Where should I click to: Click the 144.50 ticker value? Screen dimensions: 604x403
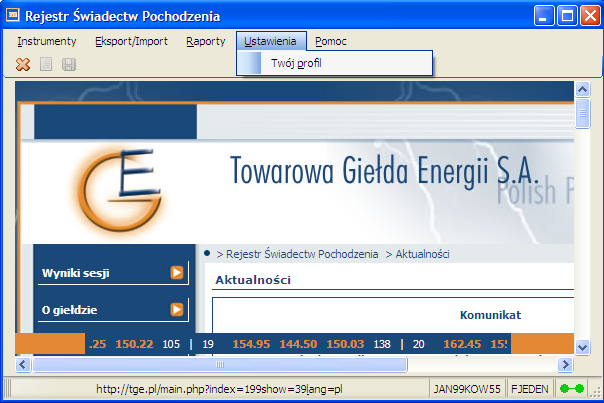pyautogui.click(x=298, y=344)
